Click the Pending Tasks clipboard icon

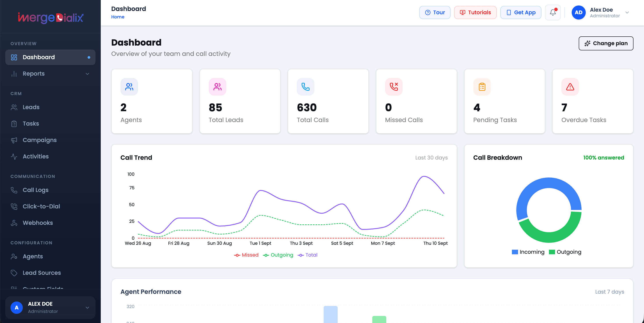(x=482, y=87)
